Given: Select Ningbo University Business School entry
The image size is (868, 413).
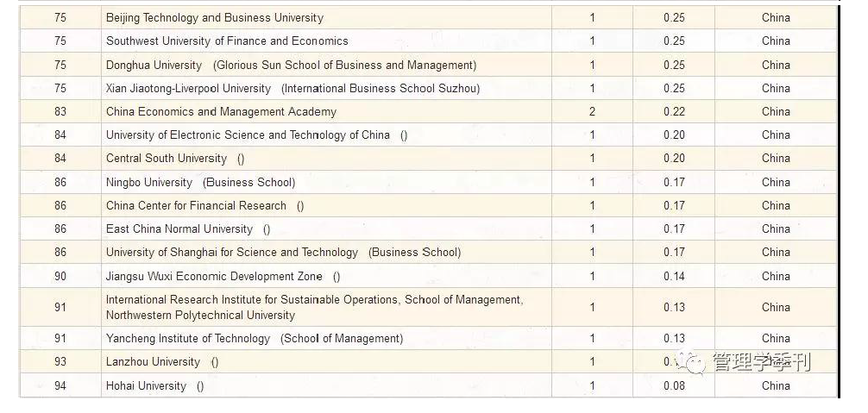Looking at the screenshot, I should 200,183.
